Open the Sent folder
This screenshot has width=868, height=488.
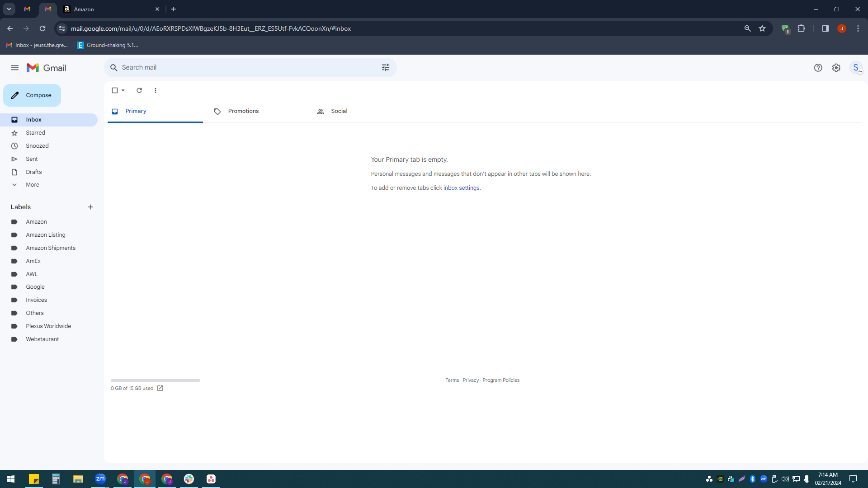(49, 159)
